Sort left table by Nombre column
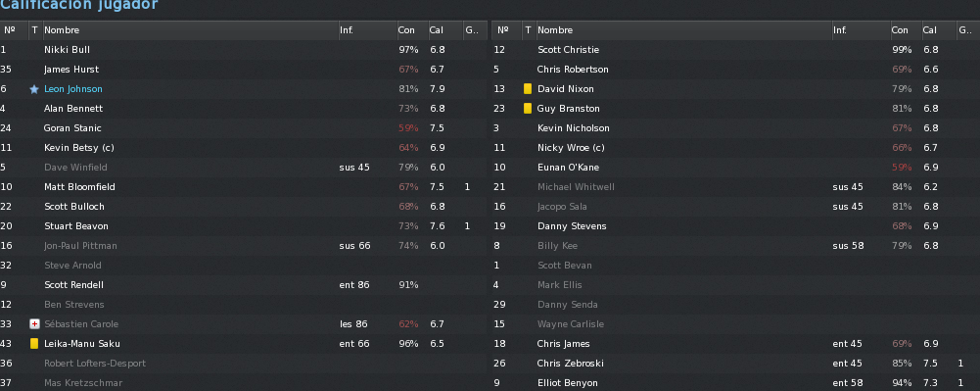 click(x=190, y=30)
